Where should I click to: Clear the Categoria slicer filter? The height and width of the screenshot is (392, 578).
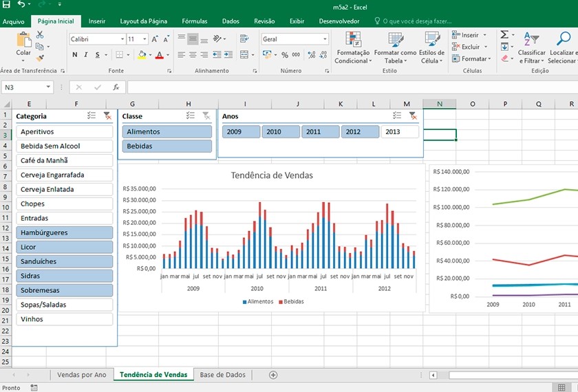(x=107, y=117)
